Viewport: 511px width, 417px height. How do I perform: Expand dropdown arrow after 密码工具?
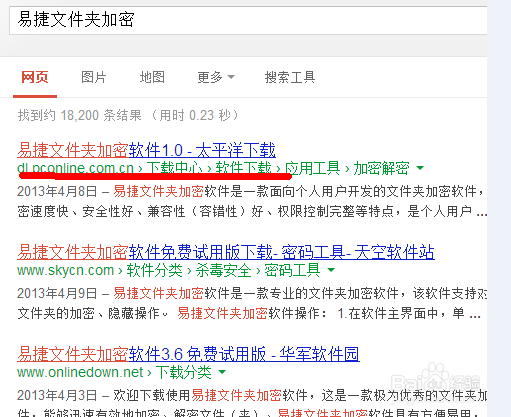point(331,270)
